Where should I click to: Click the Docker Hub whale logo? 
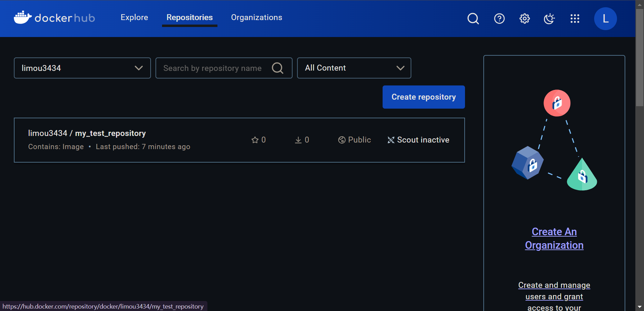coord(23,17)
